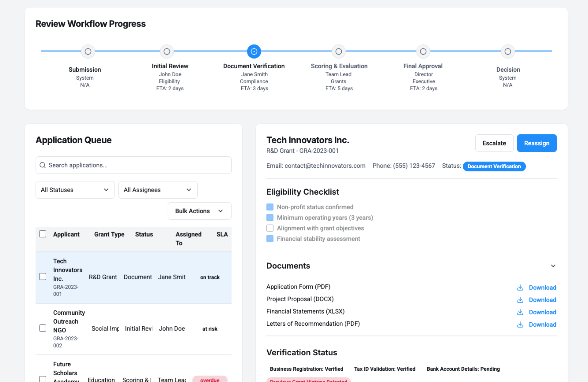
Task: Click the Submission workflow step circle
Action: click(88, 51)
